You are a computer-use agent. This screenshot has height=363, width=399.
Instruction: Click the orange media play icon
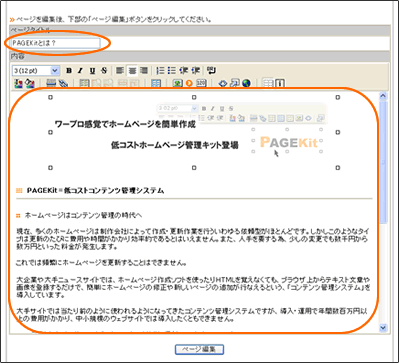pos(189,83)
